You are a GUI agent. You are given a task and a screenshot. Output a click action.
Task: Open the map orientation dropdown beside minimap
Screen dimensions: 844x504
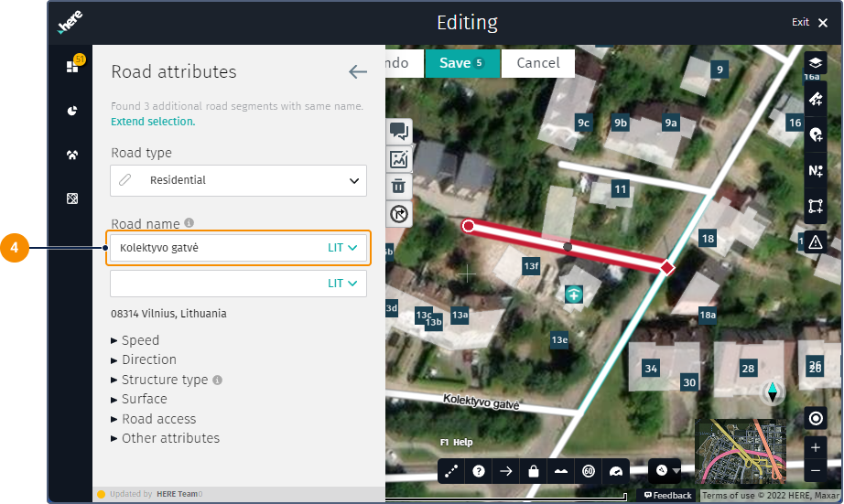(x=665, y=471)
